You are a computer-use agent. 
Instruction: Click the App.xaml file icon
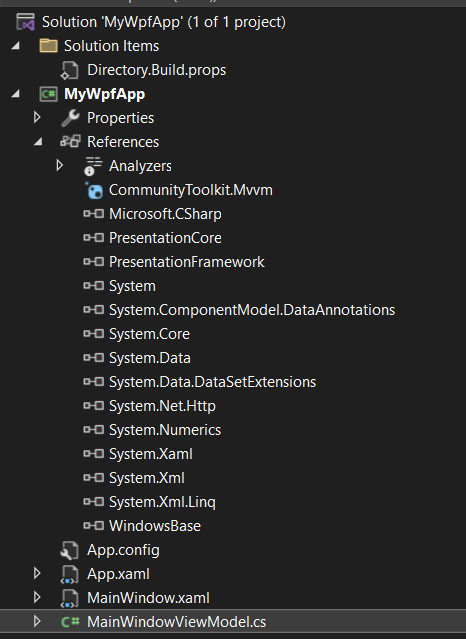point(70,575)
